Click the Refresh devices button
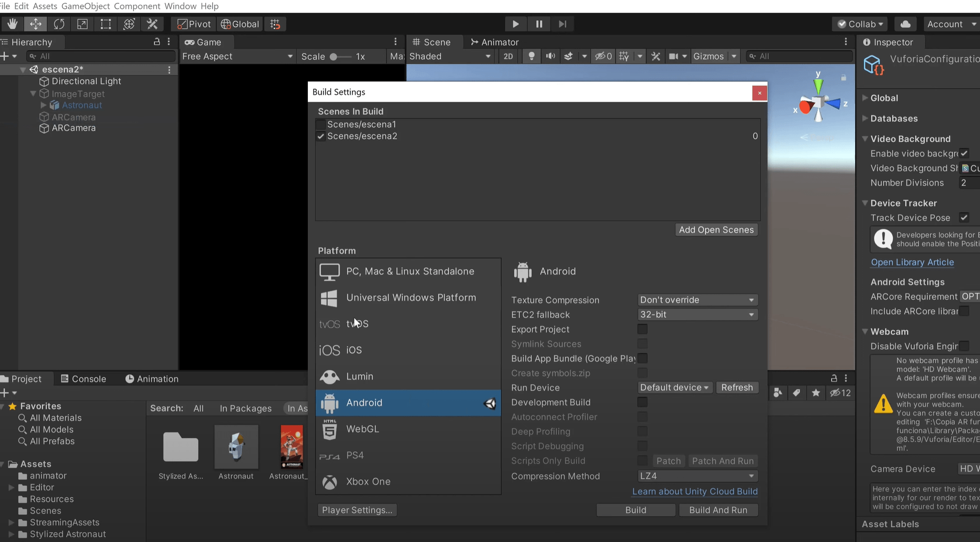 click(737, 387)
